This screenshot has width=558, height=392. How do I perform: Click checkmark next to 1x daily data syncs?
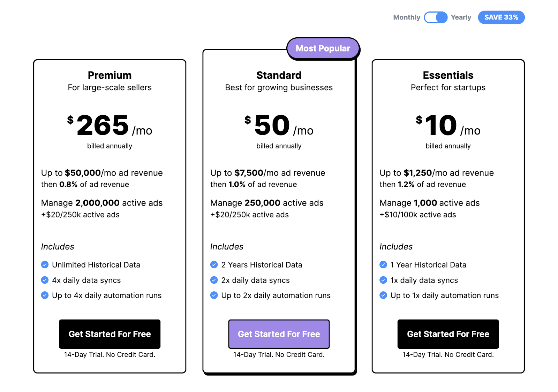point(383,280)
